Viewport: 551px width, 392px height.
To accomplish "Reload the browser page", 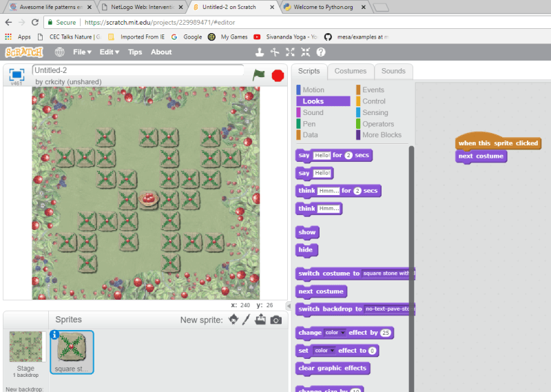I will (35, 22).
